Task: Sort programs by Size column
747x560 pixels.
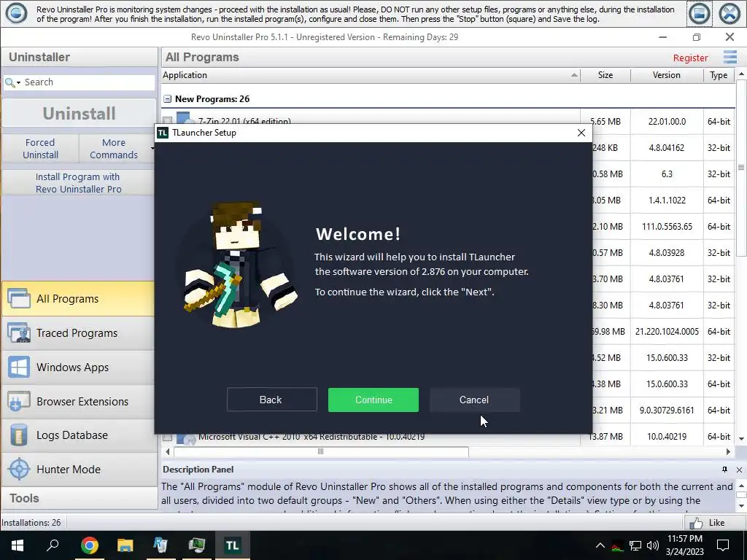Action: point(605,75)
